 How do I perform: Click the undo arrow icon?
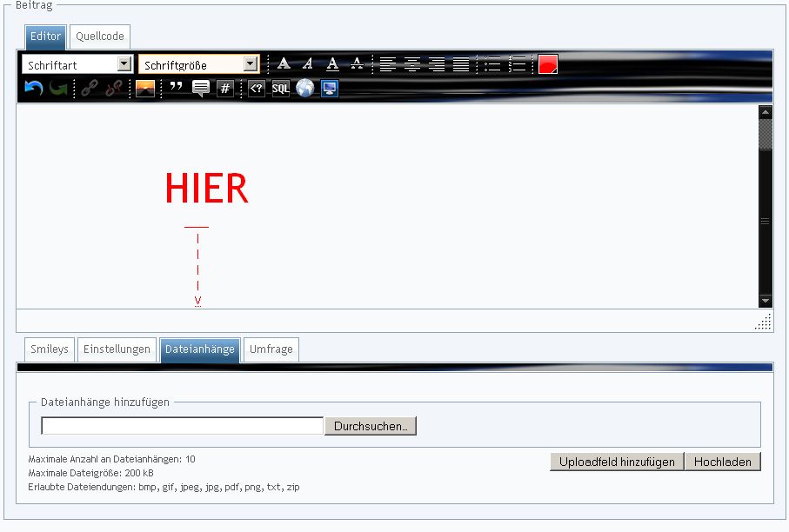(x=33, y=88)
